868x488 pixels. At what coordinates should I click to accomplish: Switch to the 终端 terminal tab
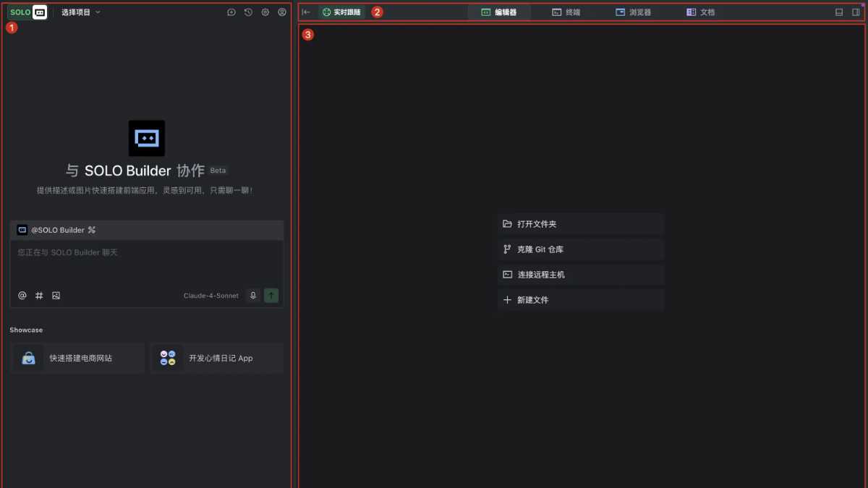point(566,12)
